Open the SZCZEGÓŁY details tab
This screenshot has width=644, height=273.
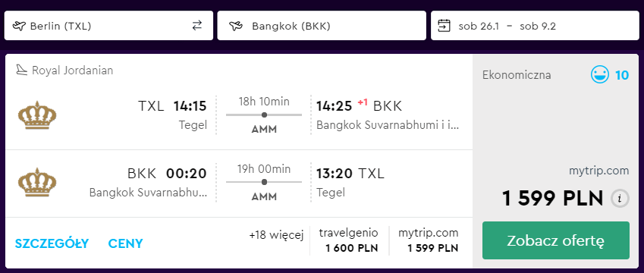coord(52,243)
